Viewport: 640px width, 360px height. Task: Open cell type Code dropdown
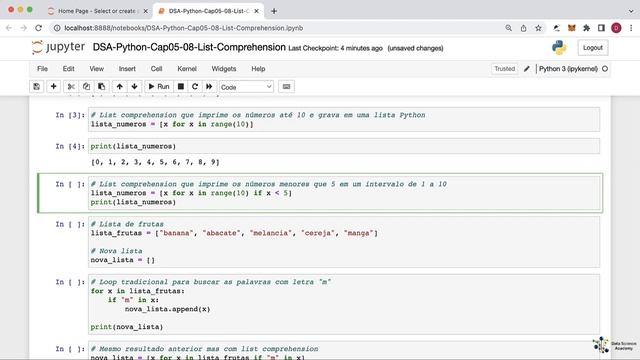(246, 87)
